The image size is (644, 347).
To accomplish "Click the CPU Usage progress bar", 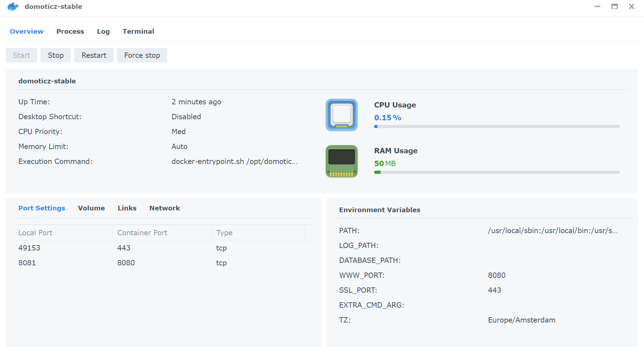I will pos(497,126).
